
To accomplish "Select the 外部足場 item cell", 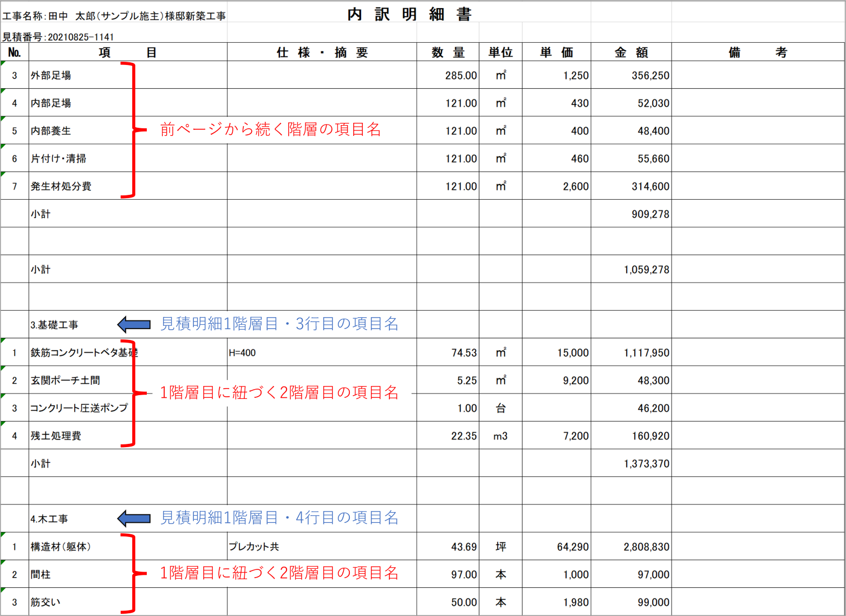I will click(51, 75).
